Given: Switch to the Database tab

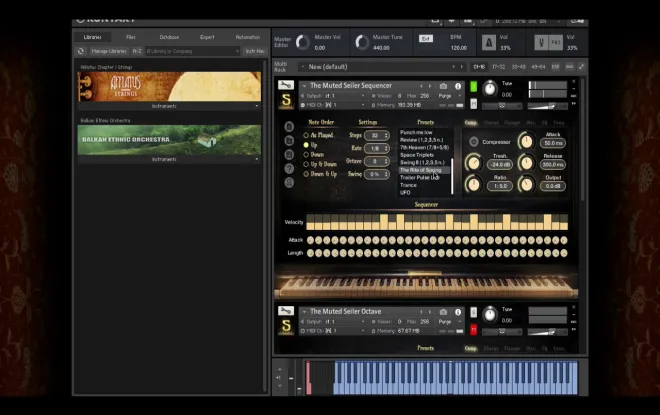Looking at the screenshot, I should click(x=169, y=37).
